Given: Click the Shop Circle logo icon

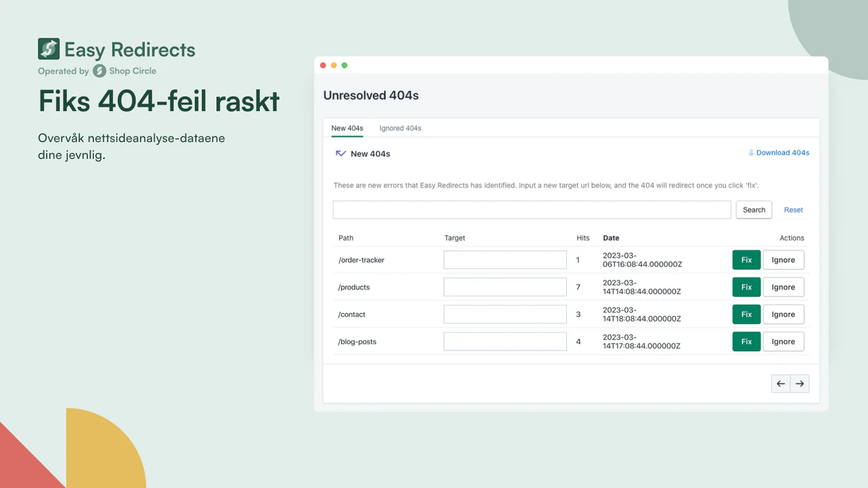Looking at the screenshot, I should click(x=100, y=70).
